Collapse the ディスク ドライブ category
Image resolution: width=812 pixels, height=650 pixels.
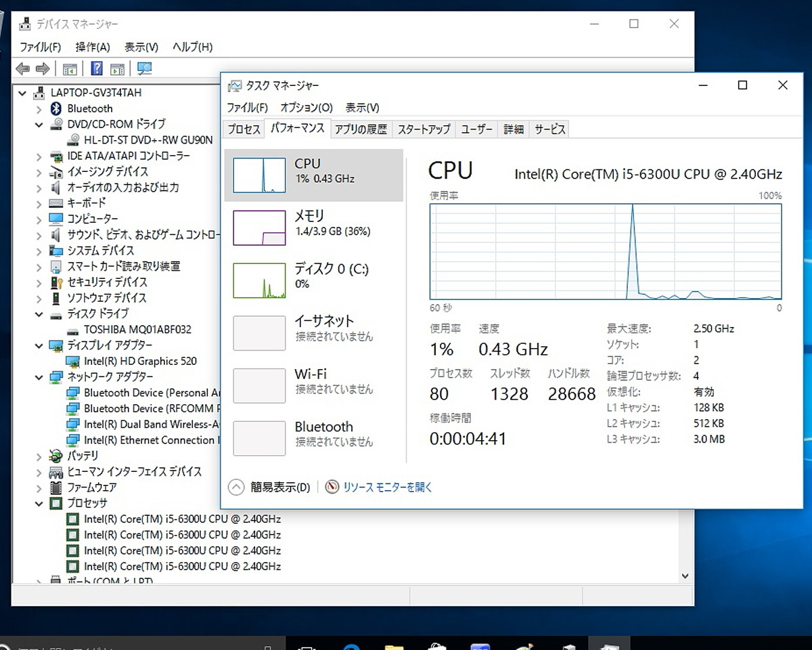coord(39,314)
